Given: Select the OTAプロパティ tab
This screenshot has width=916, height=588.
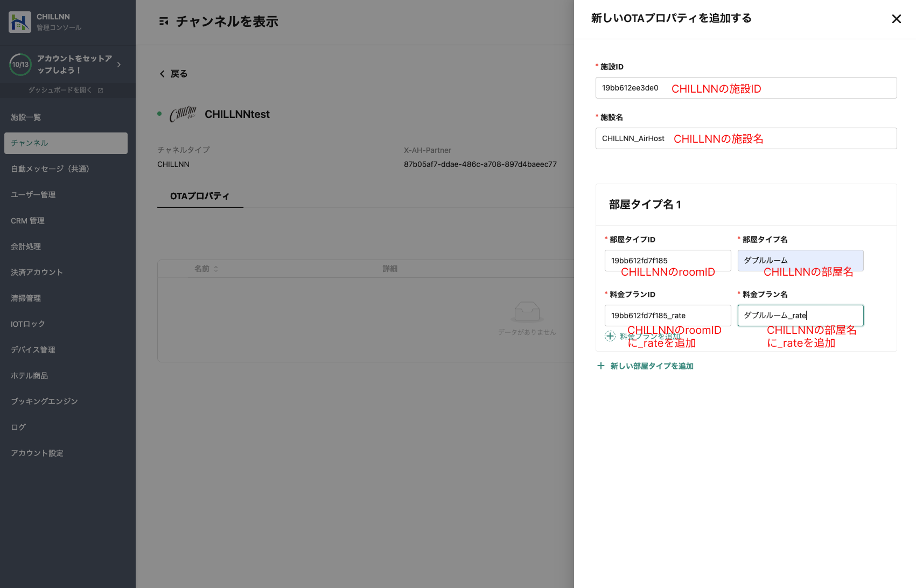Looking at the screenshot, I should coord(200,196).
